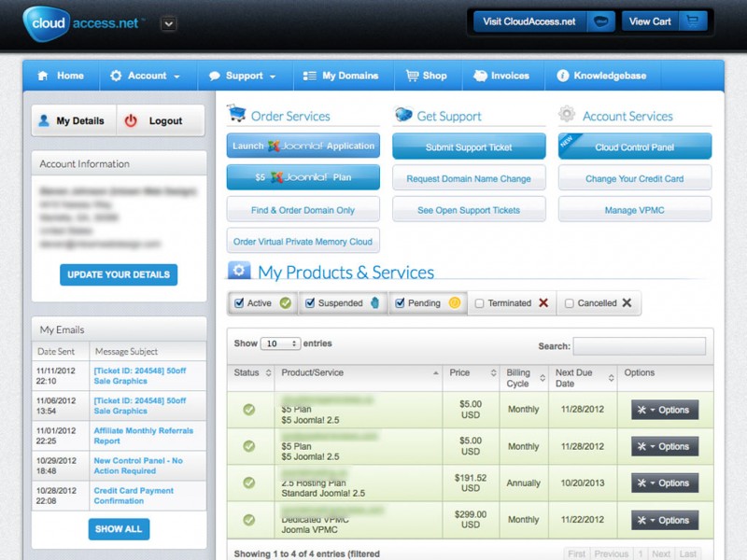Click Request Domain Name Change
This screenshot has width=747, height=560.
pos(469,178)
